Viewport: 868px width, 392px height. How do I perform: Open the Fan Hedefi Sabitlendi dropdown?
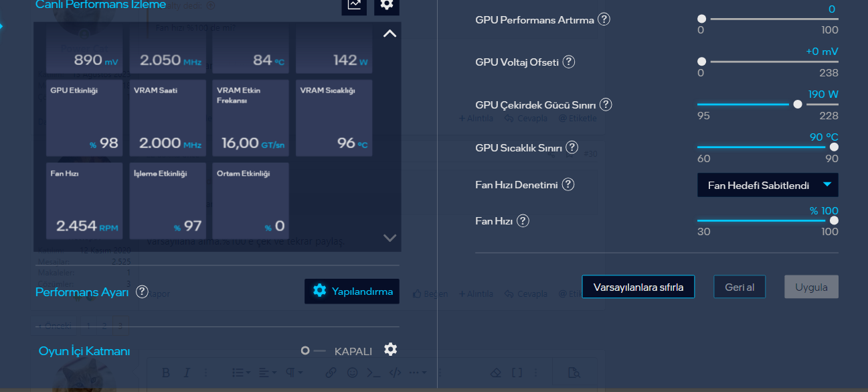point(768,185)
